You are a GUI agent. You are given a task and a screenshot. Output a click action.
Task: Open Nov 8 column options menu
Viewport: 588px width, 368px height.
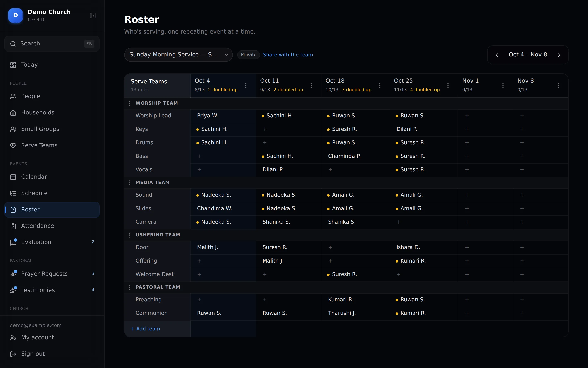pos(558,85)
